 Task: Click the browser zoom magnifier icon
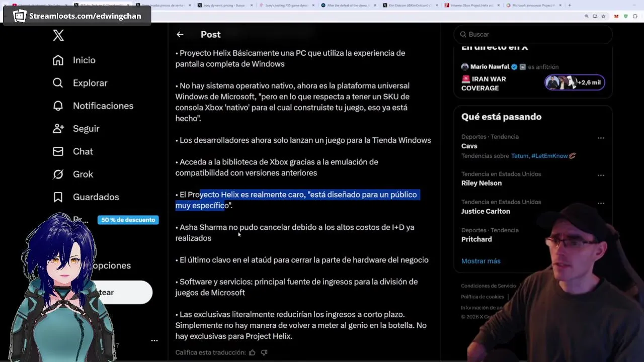[587, 16]
